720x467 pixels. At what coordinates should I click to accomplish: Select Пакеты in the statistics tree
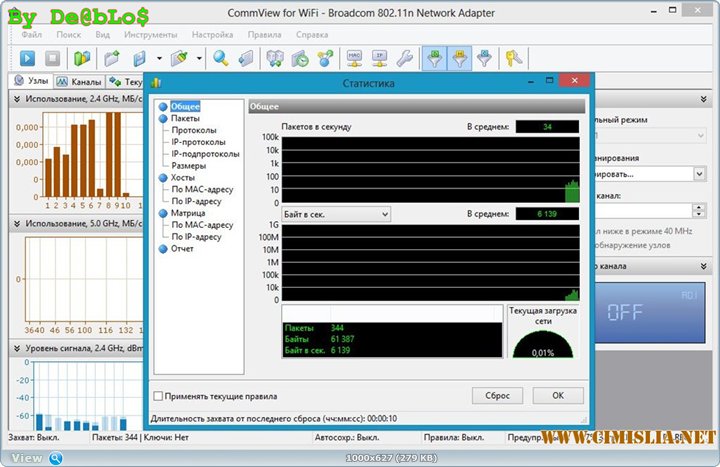[185, 118]
